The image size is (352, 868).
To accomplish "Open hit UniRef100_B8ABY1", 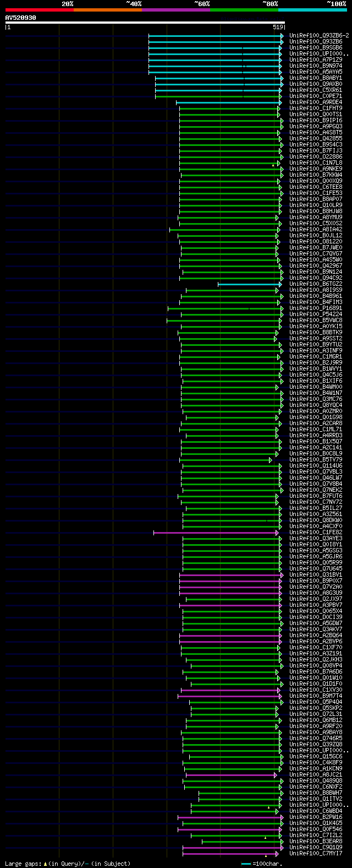I will [x=316, y=78].
